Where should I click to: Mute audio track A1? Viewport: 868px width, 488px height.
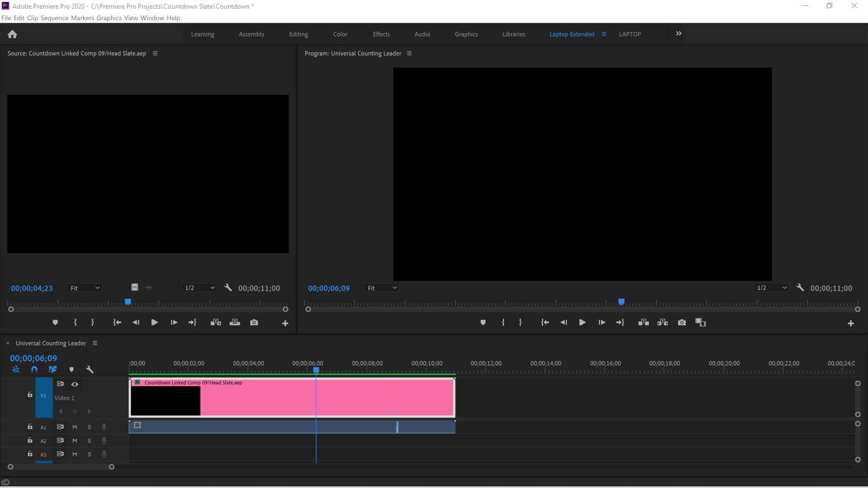(74, 427)
